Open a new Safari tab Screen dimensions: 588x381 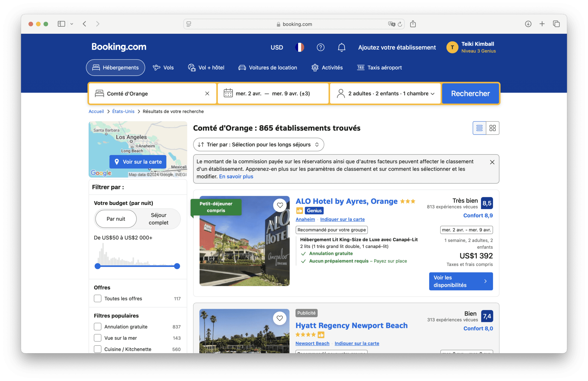542,24
